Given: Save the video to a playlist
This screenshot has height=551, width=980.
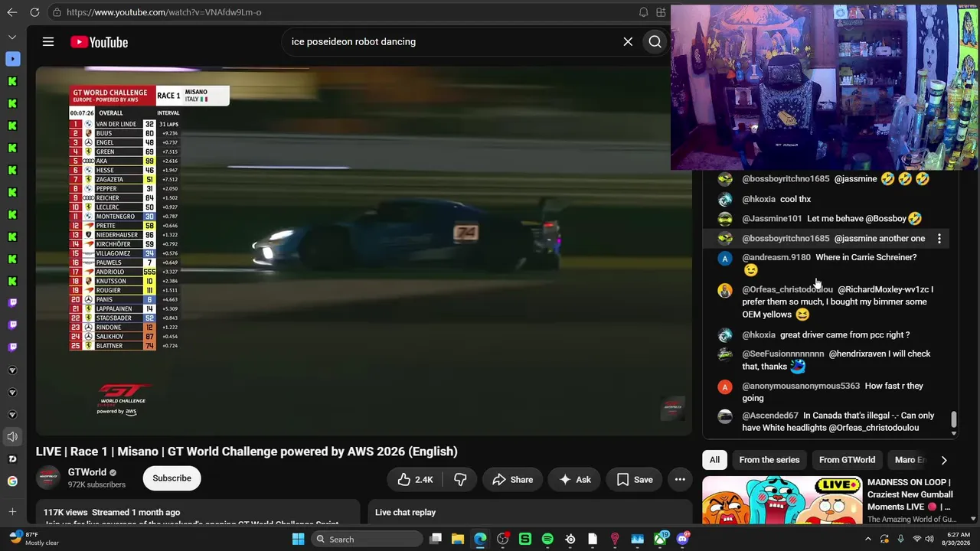Looking at the screenshot, I should 635,480.
